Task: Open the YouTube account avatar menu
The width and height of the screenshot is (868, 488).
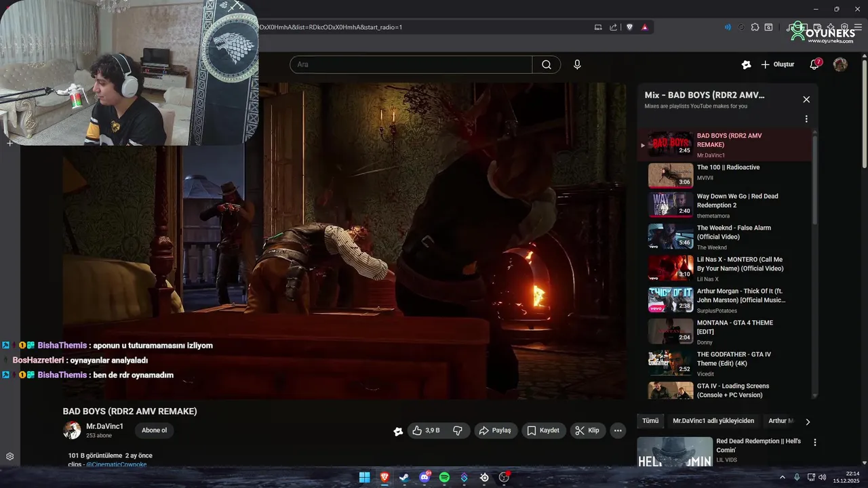Action: click(x=840, y=64)
